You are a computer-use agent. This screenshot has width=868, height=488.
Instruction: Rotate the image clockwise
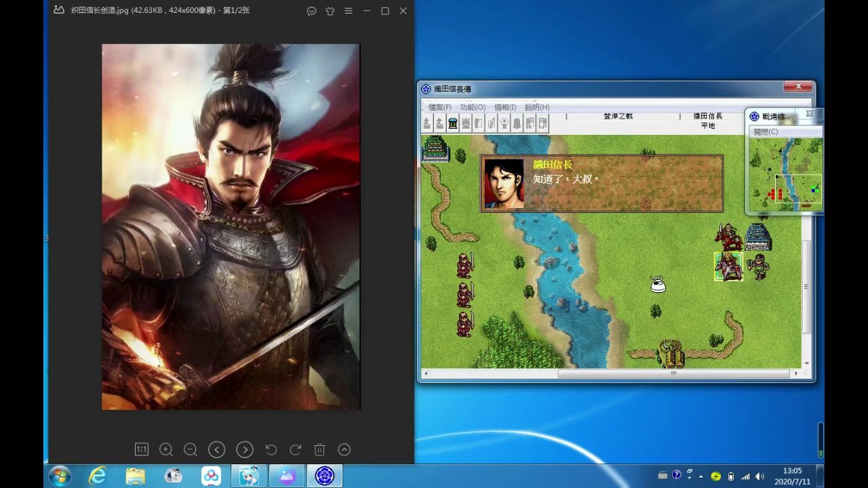coord(296,449)
